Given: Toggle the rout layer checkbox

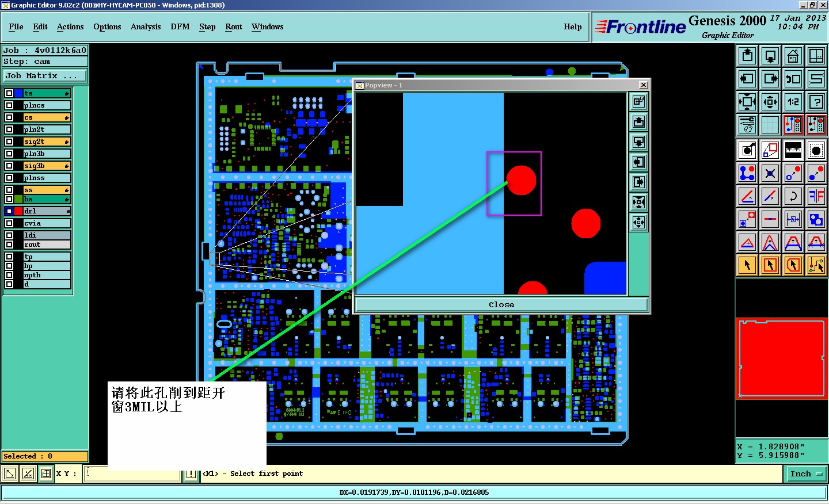Looking at the screenshot, I should [9, 245].
